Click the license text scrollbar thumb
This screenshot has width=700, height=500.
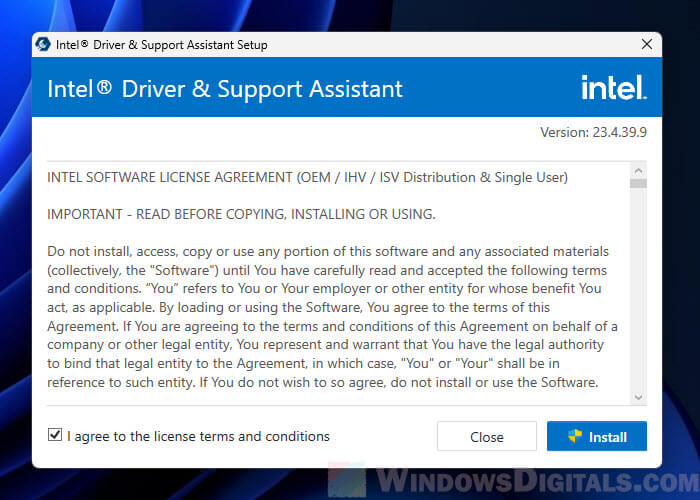[638, 183]
